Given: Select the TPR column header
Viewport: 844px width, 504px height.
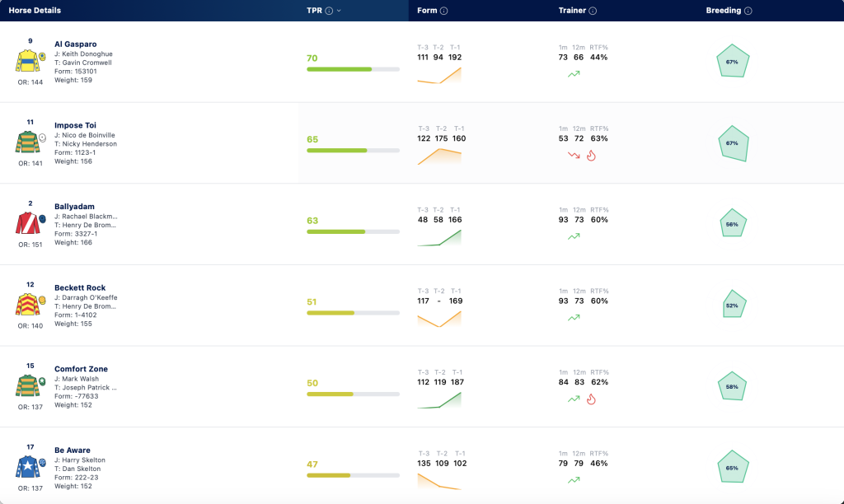Looking at the screenshot, I should pyautogui.click(x=314, y=11).
